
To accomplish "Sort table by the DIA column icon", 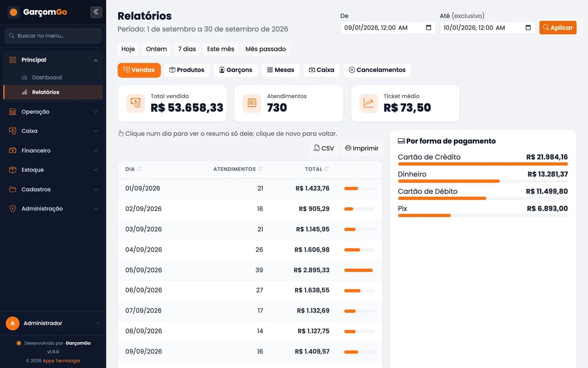I will 139,169.
